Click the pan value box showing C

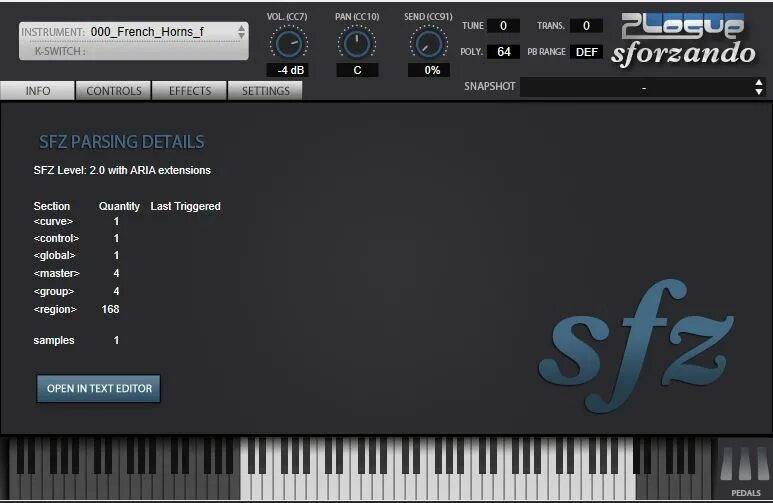[x=357, y=70]
